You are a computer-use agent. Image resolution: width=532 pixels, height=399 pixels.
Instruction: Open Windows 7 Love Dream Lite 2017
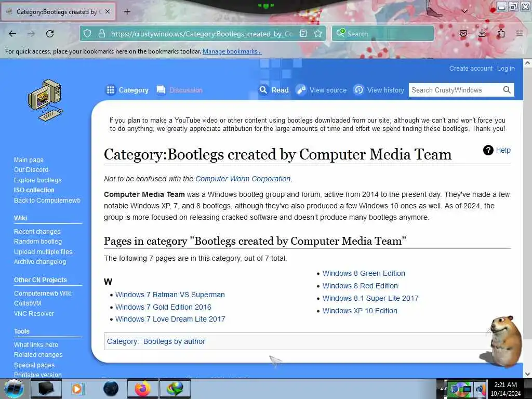[170, 319]
